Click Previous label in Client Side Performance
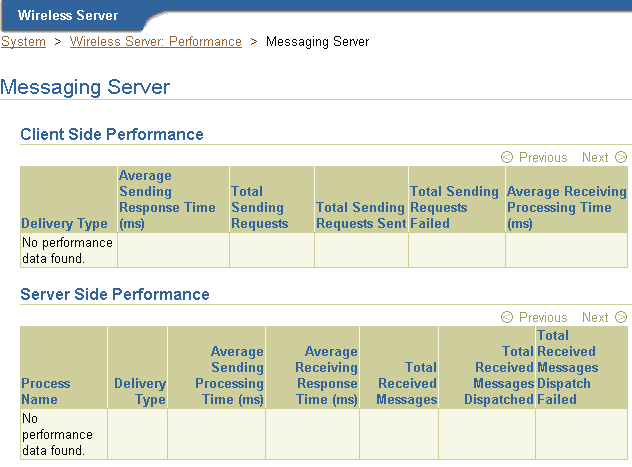Viewport: 632px width, 467px height. (543, 157)
